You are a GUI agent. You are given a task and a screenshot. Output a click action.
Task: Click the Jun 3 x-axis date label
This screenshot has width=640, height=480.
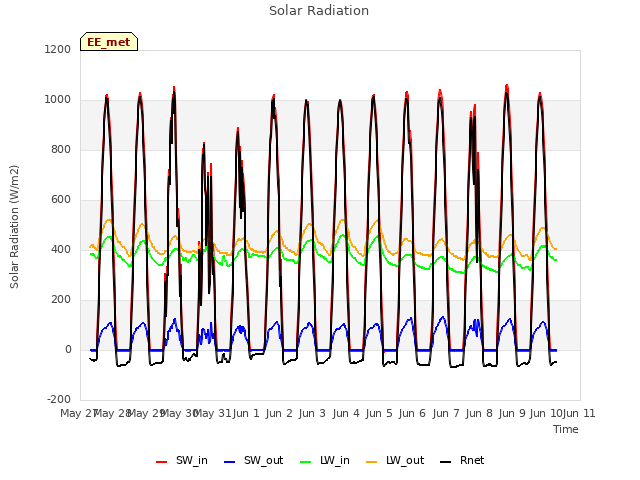coord(312,413)
